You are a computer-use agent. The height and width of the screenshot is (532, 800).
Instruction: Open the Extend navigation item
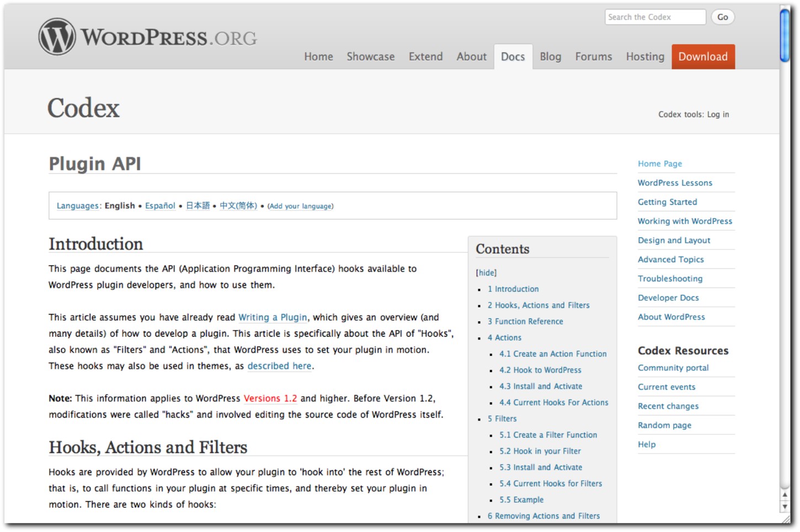coord(425,56)
